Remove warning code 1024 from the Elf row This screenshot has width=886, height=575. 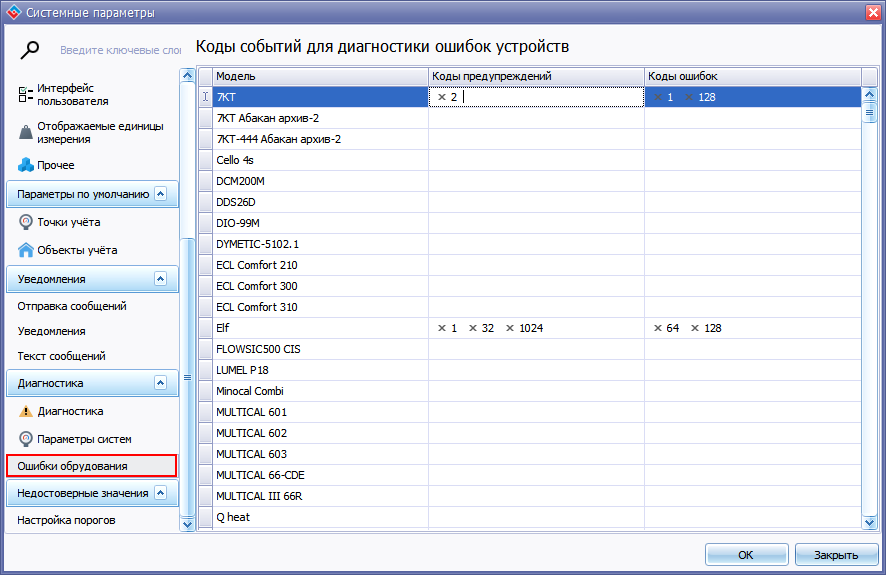(510, 328)
